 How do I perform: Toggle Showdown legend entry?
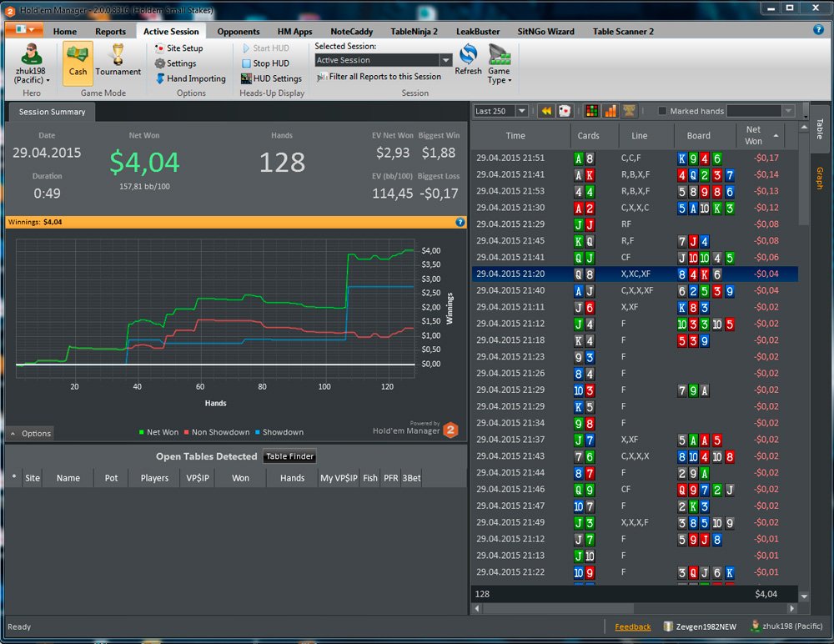pyautogui.click(x=279, y=432)
